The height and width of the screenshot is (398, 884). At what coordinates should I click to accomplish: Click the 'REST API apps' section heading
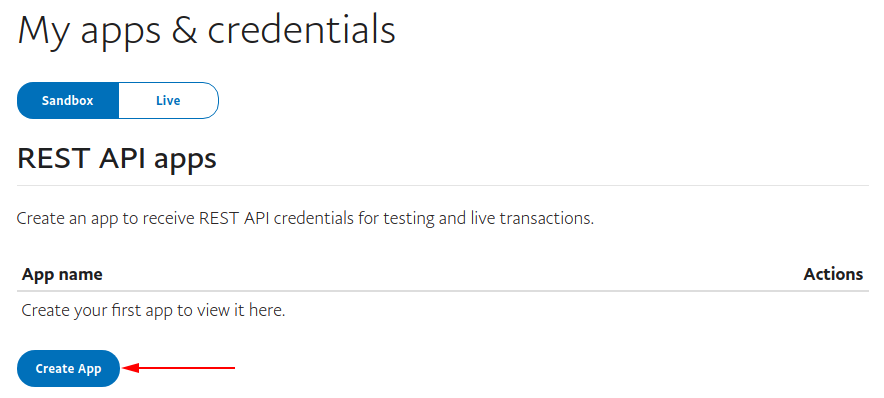(117, 158)
